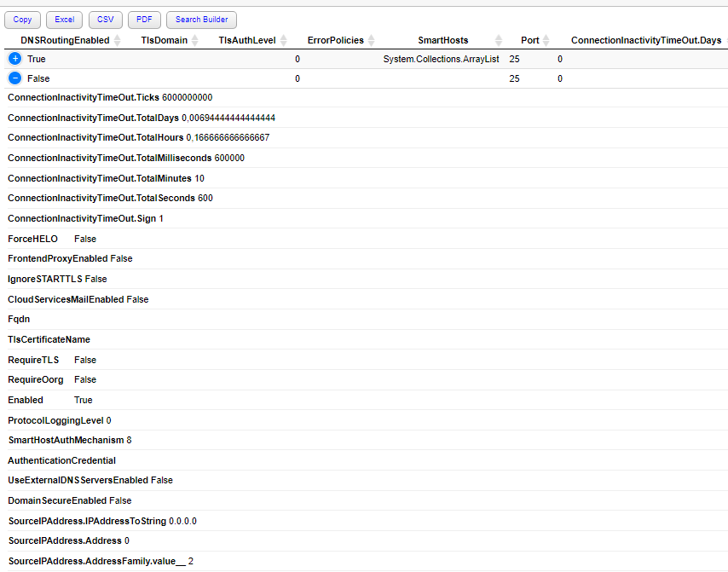Click ErrorPolicies value 0 in True row
This screenshot has width=728, height=572.
point(298,59)
